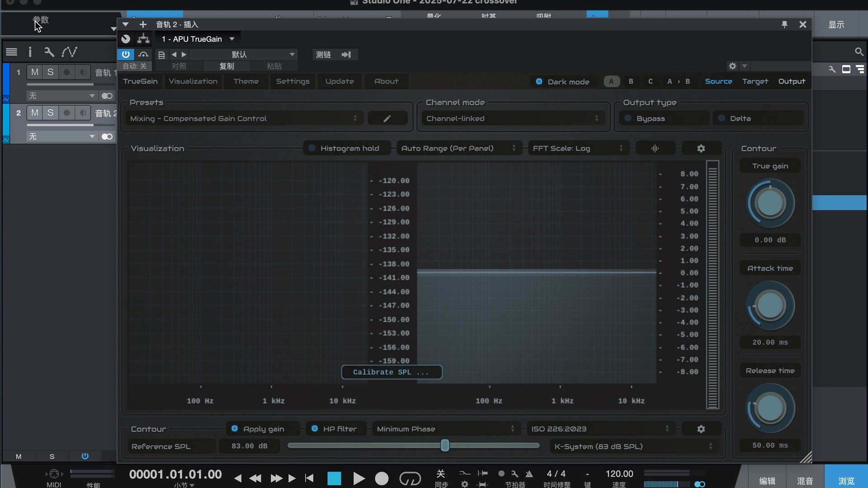Toggle the plugin power button
The image size is (868, 488).
coord(126,54)
